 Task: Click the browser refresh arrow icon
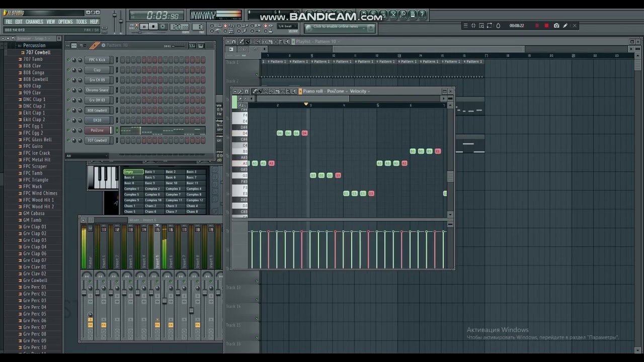(13, 39)
